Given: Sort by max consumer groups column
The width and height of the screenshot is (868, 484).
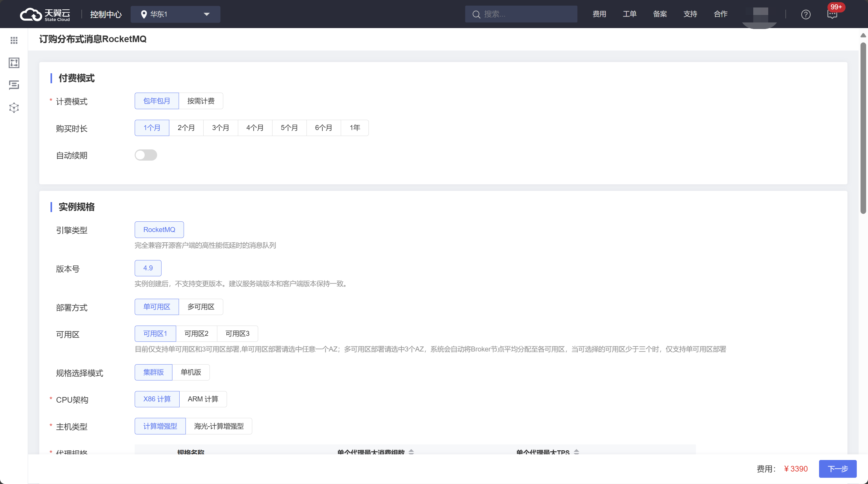Looking at the screenshot, I should point(411,452).
